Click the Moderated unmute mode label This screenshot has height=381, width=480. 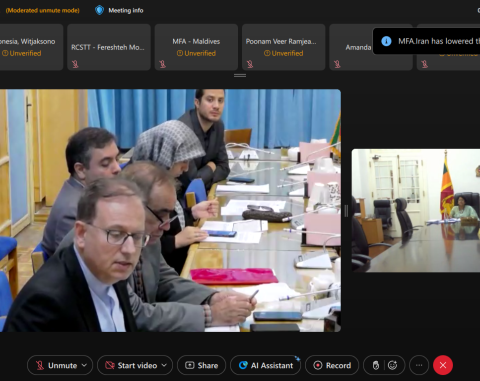43,10
